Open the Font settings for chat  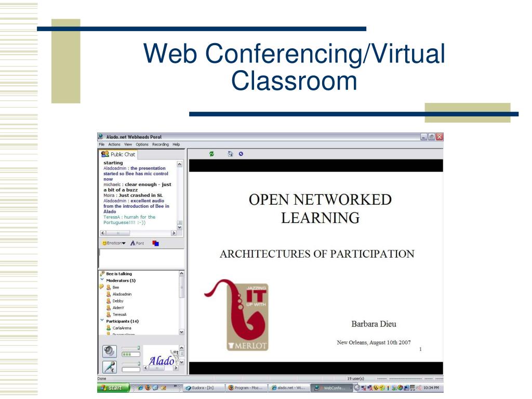point(137,243)
